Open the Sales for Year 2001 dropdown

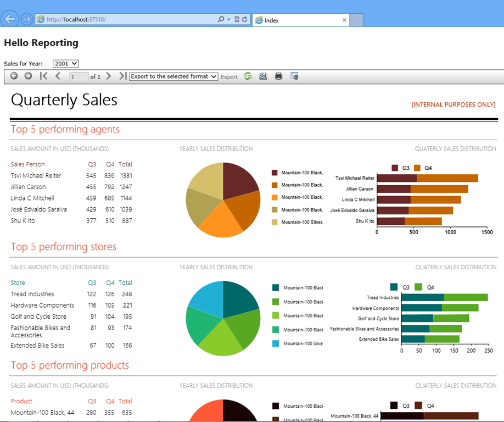(x=65, y=64)
